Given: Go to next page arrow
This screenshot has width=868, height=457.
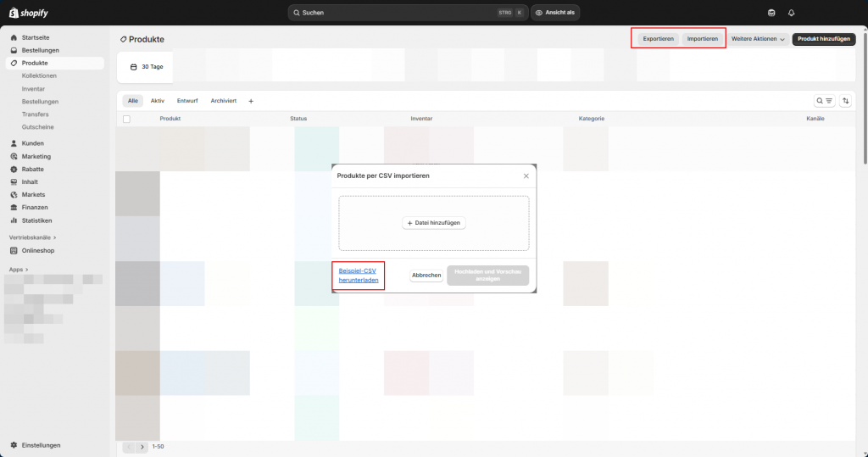Looking at the screenshot, I should (x=142, y=447).
